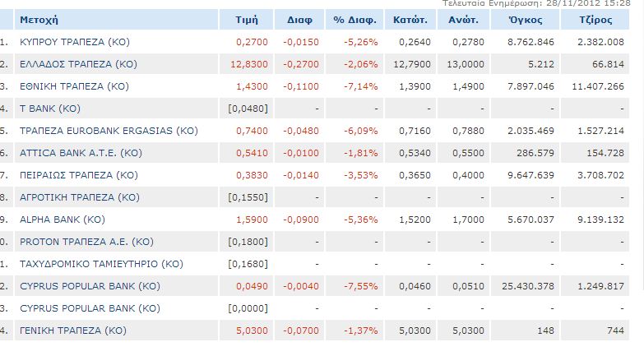Open the ΚΥΠΡΟΥ ΤΡΑΠΕΖΑ (ΚΟ) stock link
Viewport: 644px width, 356px height.
pos(75,42)
